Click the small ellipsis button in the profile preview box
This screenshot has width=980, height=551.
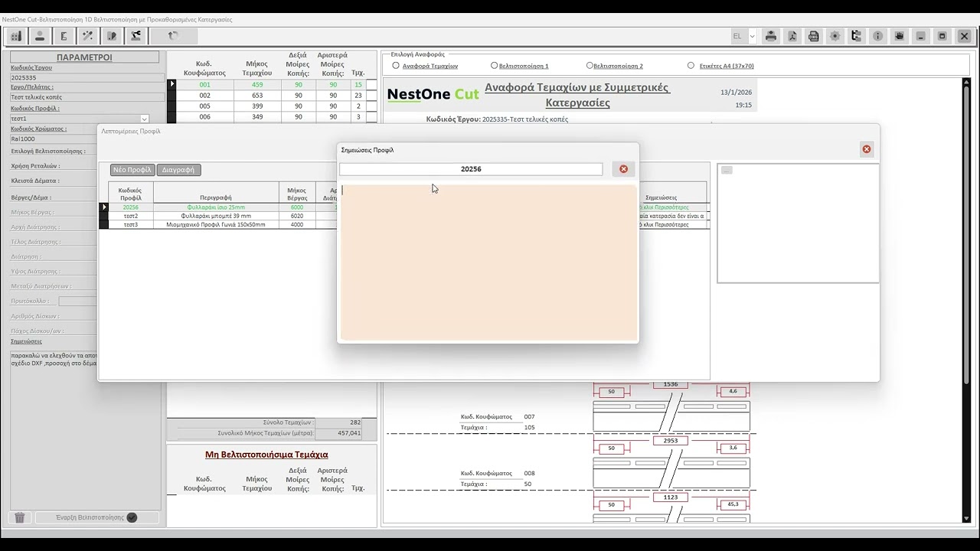point(727,170)
